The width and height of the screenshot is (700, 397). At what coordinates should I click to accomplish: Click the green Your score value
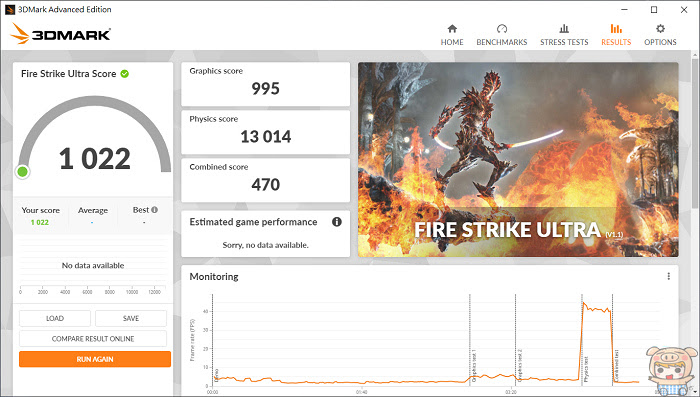tap(40, 222)
